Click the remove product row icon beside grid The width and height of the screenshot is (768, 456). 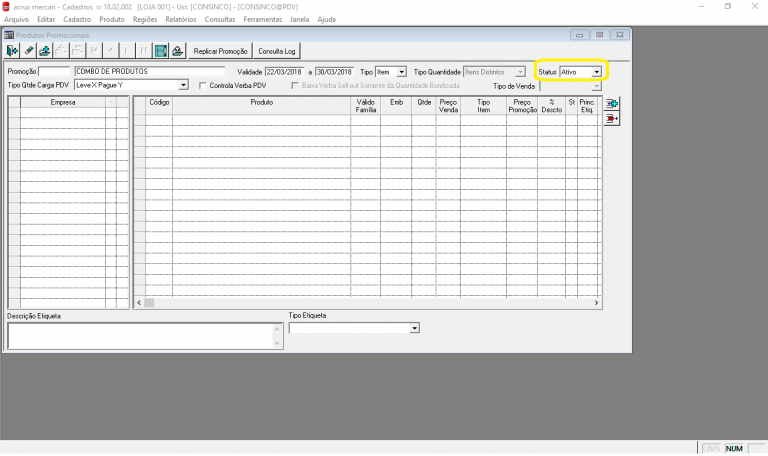coord(611,119)
